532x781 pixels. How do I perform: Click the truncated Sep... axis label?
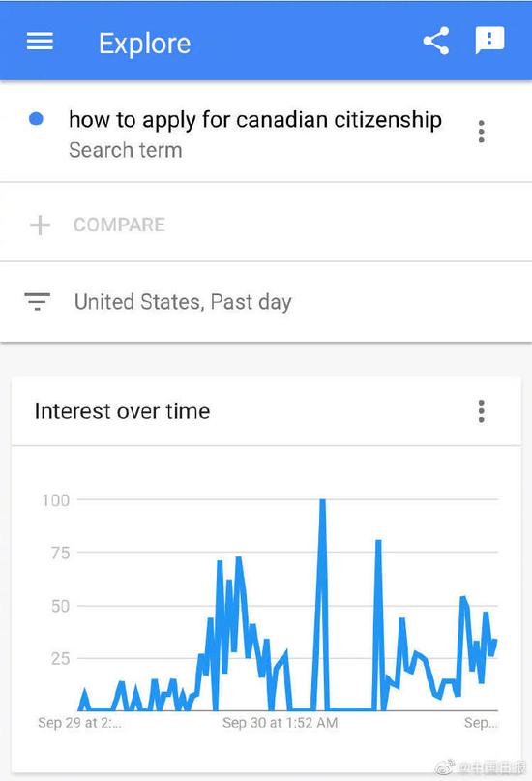(481, 723)
